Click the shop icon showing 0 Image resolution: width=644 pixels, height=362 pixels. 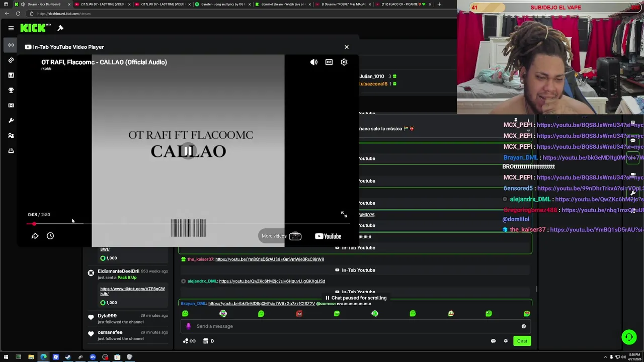(x=208, y=341)
